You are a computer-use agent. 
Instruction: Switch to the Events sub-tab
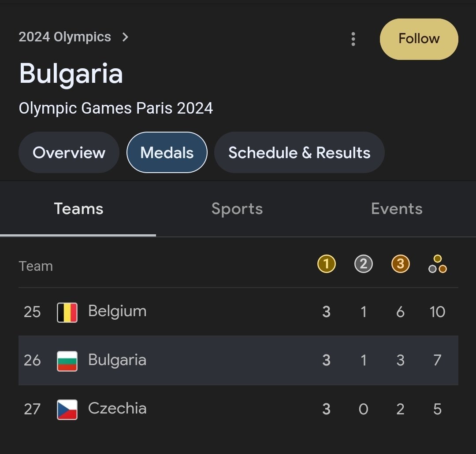click(397, 209)
